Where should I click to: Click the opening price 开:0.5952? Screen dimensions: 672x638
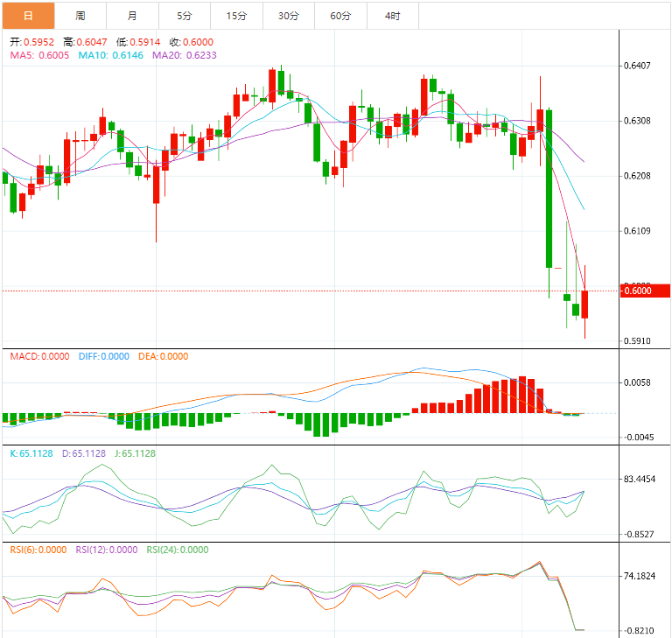point(32,42)
